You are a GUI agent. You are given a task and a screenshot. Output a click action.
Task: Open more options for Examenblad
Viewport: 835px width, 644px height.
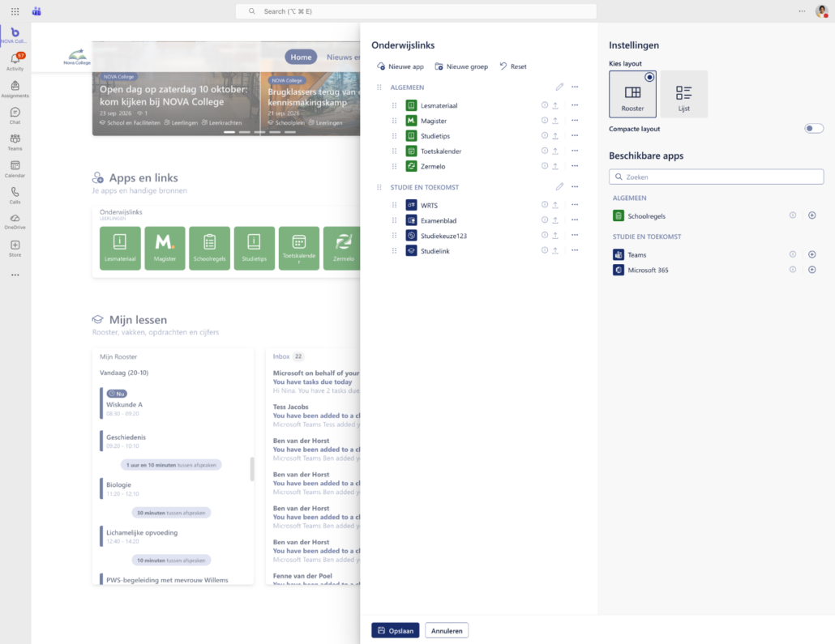pyautogui.click(x=575, y=220)
